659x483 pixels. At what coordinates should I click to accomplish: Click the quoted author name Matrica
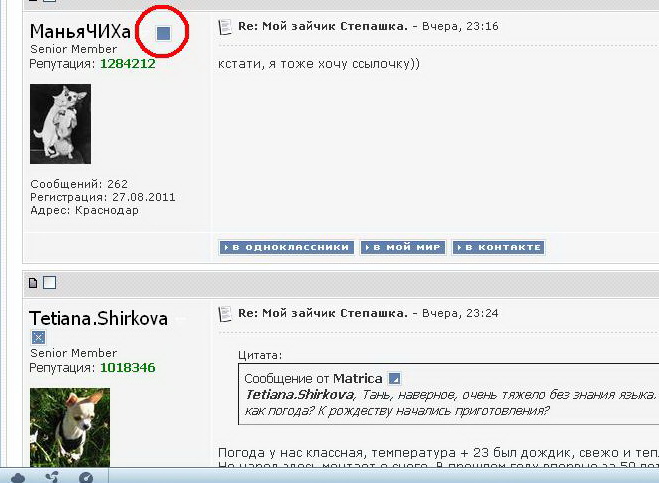pos(358,378)
